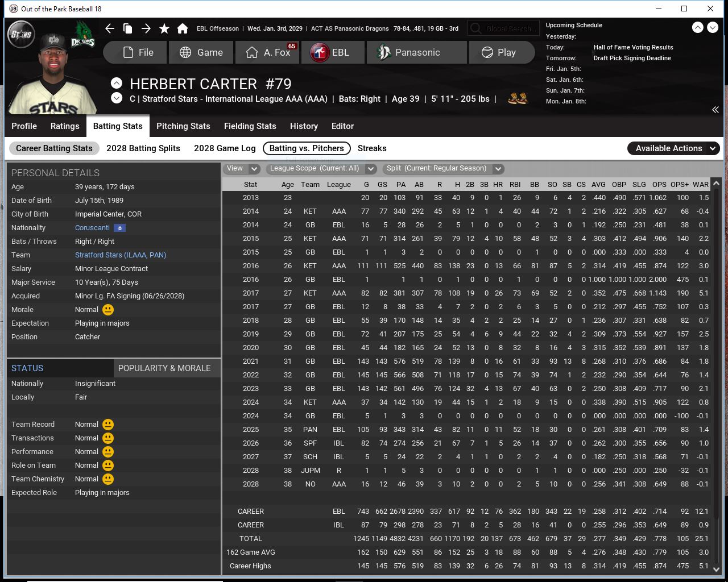Select the 2021 season row

[467, 361]
